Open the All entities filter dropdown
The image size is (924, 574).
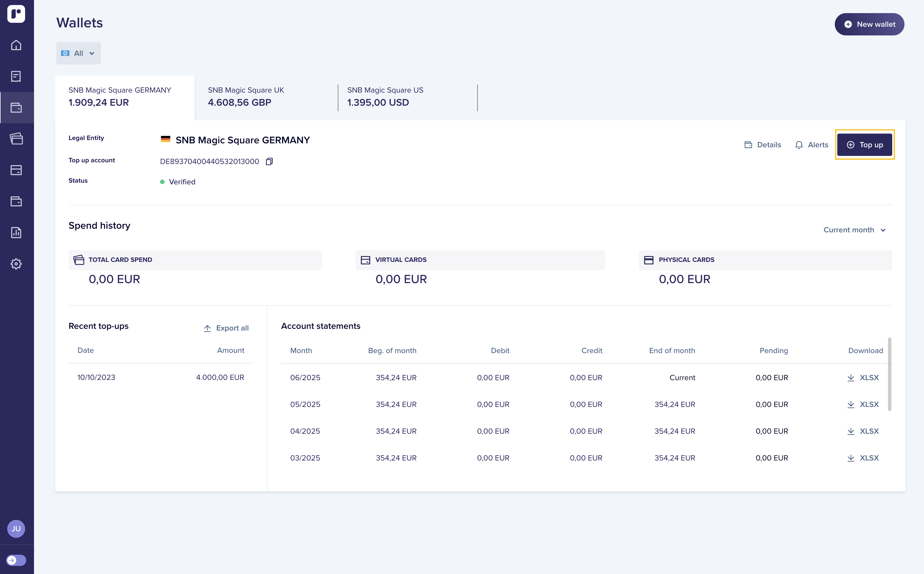pos(78,54)
